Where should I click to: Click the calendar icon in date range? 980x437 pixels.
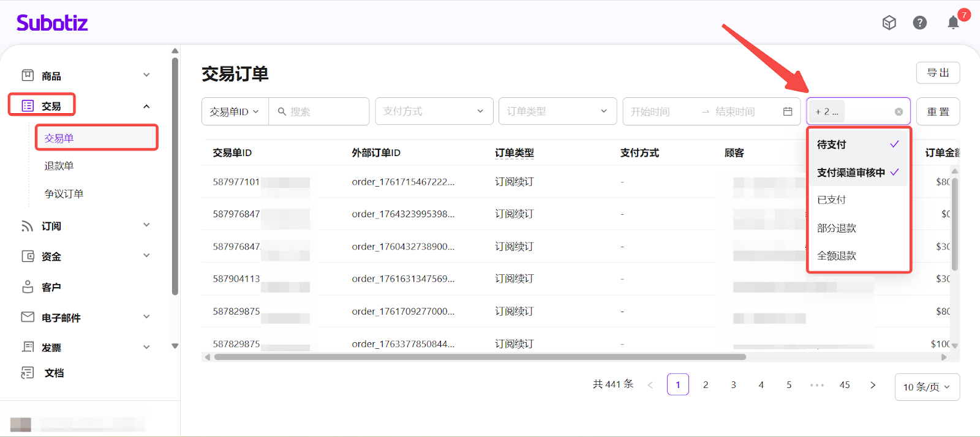tap(788, 111)
